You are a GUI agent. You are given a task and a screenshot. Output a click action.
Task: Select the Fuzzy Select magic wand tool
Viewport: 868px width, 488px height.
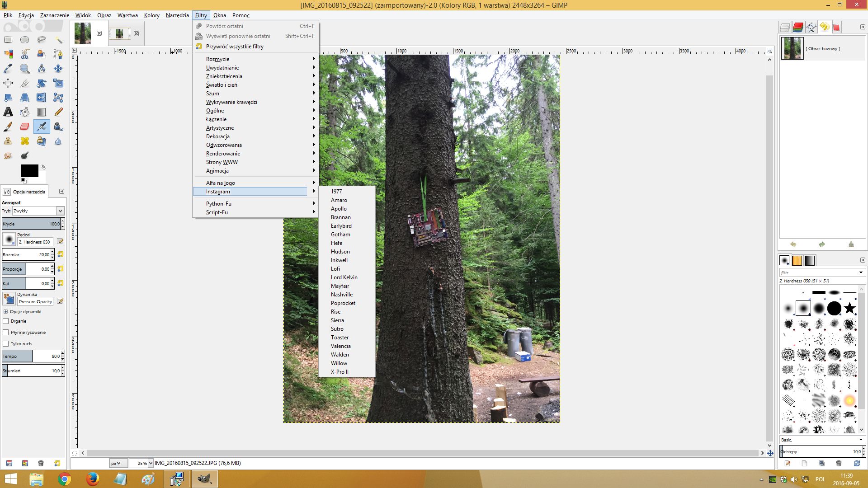pos(58,40)
